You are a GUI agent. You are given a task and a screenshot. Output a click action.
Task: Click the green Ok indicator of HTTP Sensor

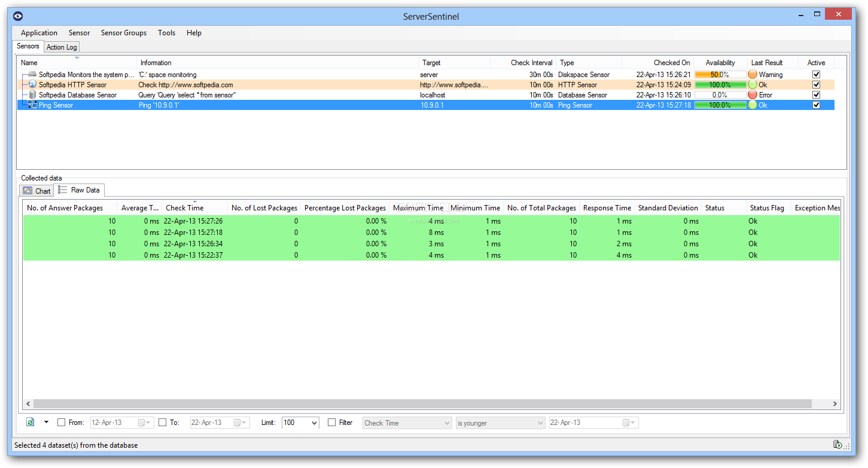[x=753, y=85]
